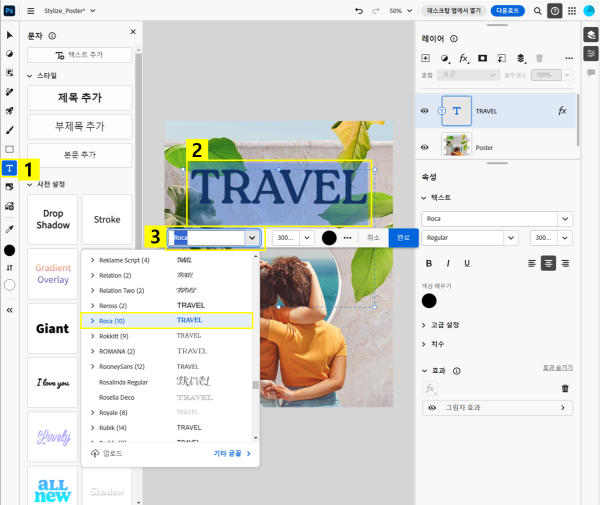Select Roca (10) font in list

[166, 321]
